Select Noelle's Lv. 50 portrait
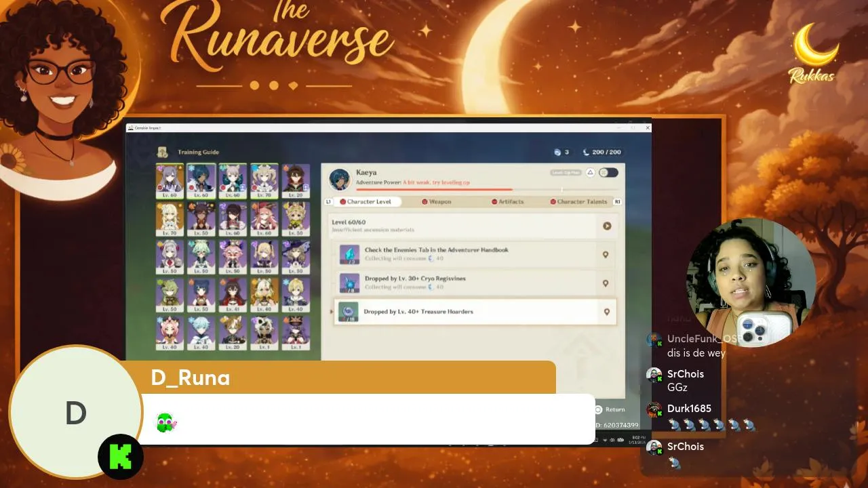The width and height of the screenshot is (868, 488). (x=170, y=258)
